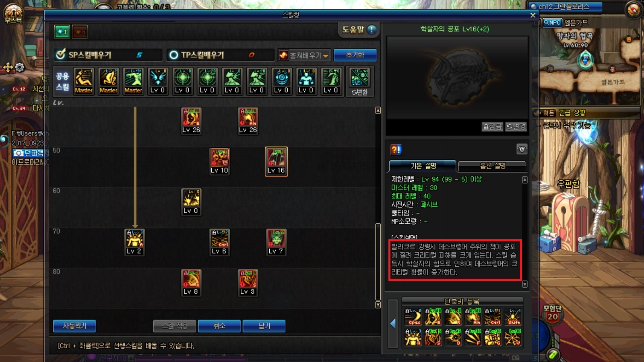This screenshot has width=644, height=362.
Task: Toggle the 잠금 lock button
Action: click(x=492, y=127)
